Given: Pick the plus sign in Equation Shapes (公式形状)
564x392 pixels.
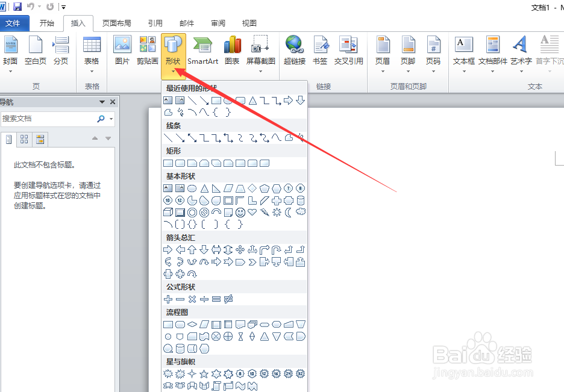Looking at the screenshot, I should pyautogui.click(x=168, y=299).
